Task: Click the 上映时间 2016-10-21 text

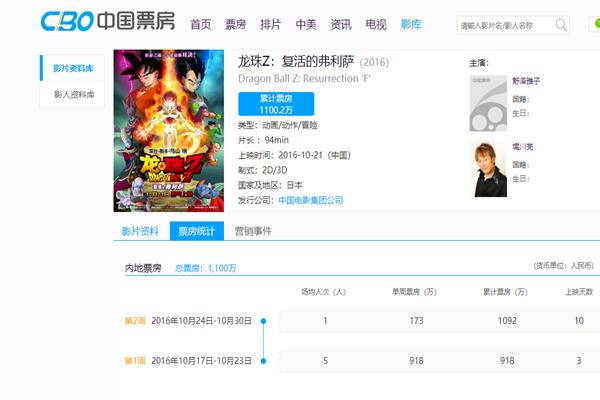Action: [294, 155]
